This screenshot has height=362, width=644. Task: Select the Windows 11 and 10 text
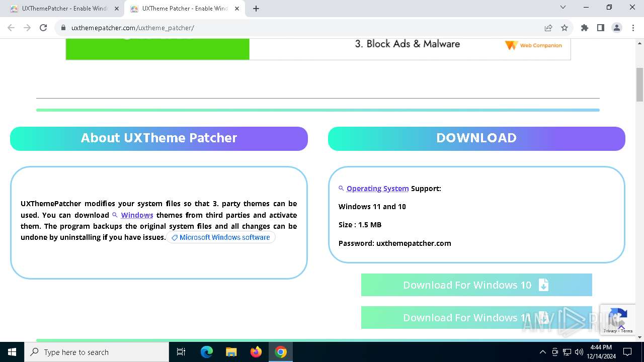372,207
